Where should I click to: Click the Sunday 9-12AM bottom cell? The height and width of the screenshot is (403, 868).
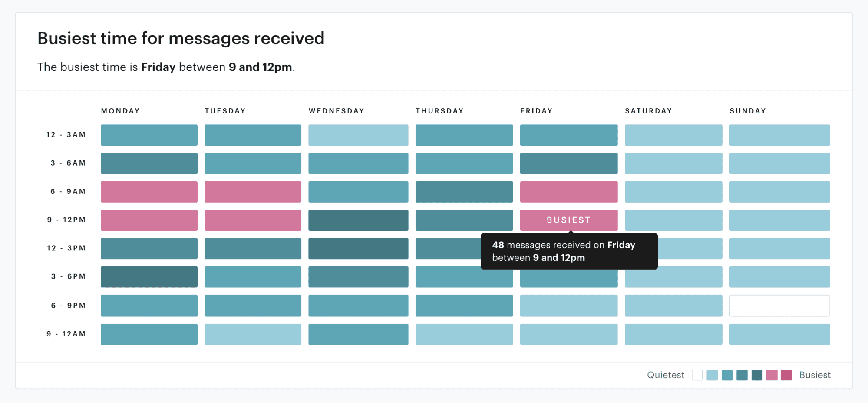[779, 334]
